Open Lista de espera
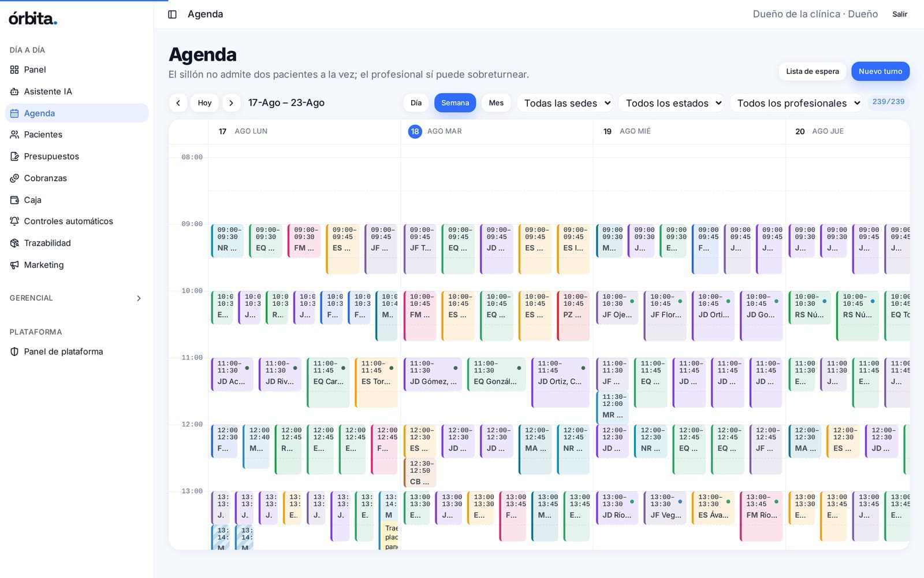This screenshot has height=578, width=924. pos(812,72)
